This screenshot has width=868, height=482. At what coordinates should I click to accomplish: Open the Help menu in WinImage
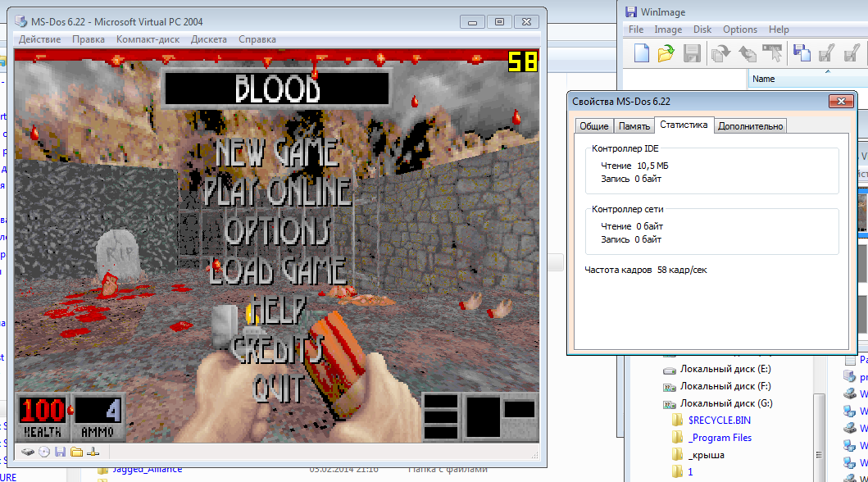coord(779,30)
